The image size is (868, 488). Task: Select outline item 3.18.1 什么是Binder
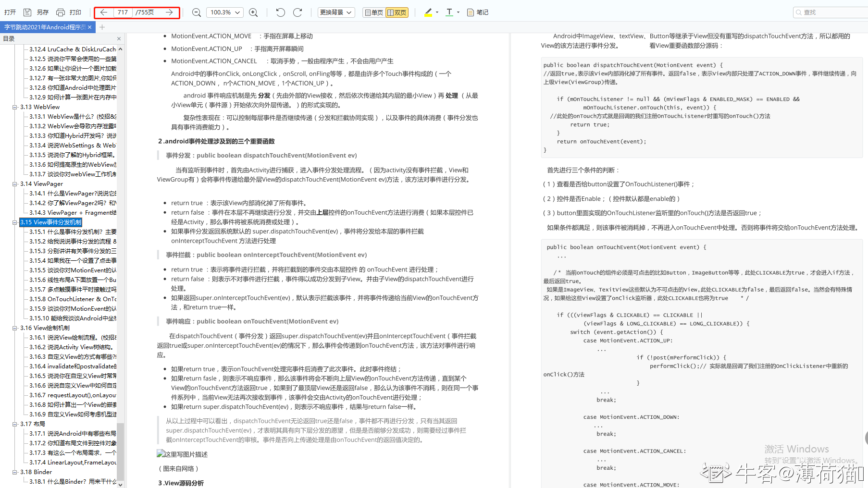[x=73, y=482]
